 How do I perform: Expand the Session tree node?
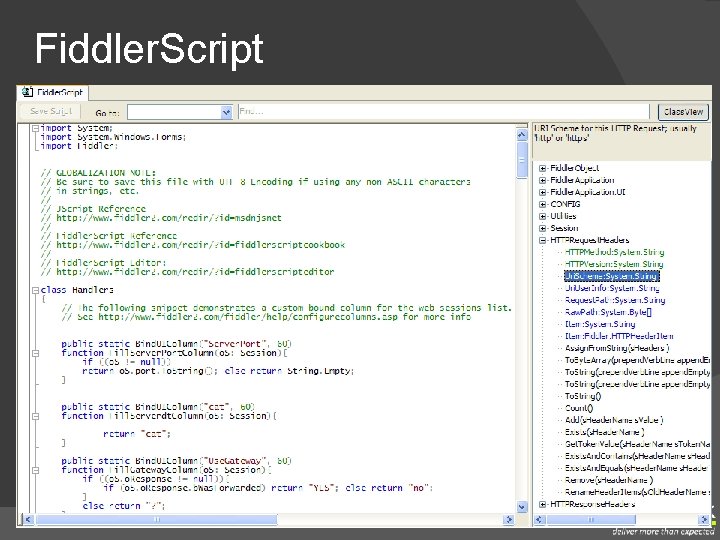[x=542, y=228]
